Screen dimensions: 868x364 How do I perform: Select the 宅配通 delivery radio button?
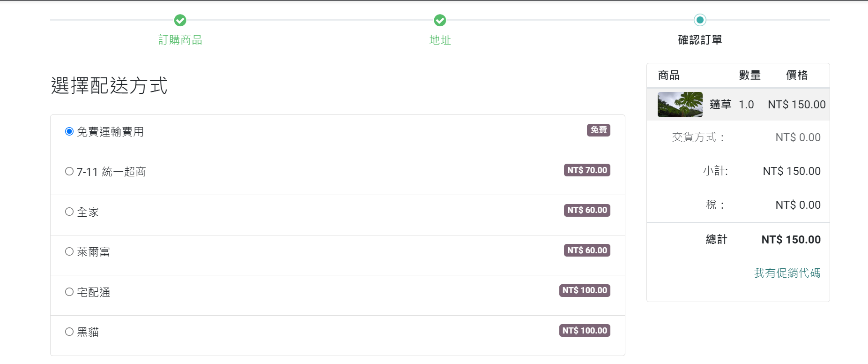[69, 292]
